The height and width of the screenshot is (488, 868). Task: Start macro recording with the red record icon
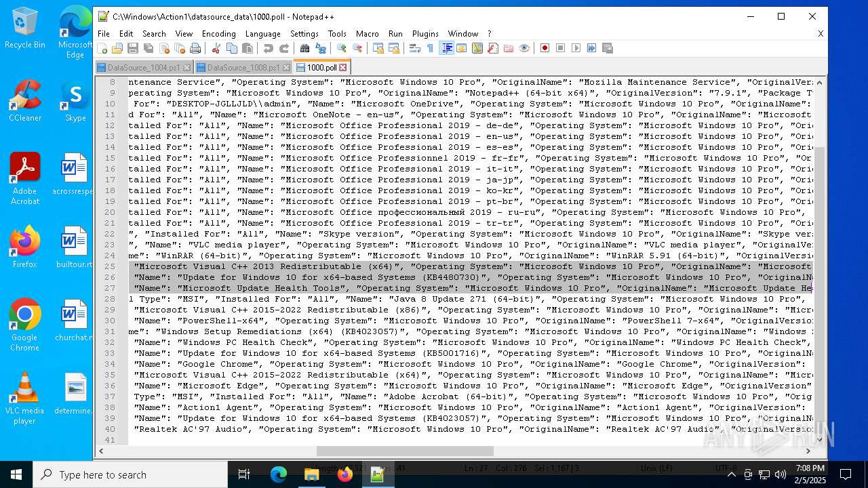[x=545, y=48]
